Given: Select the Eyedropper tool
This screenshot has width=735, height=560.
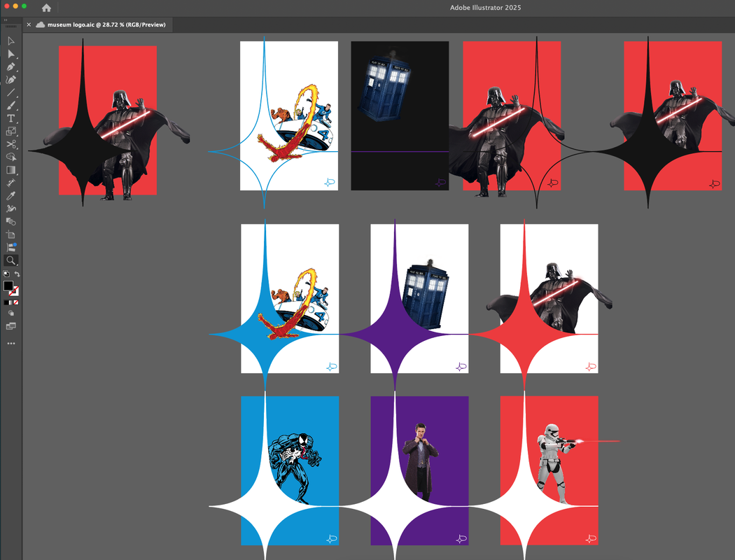Looking at the screenshot, I should [10, 196].
